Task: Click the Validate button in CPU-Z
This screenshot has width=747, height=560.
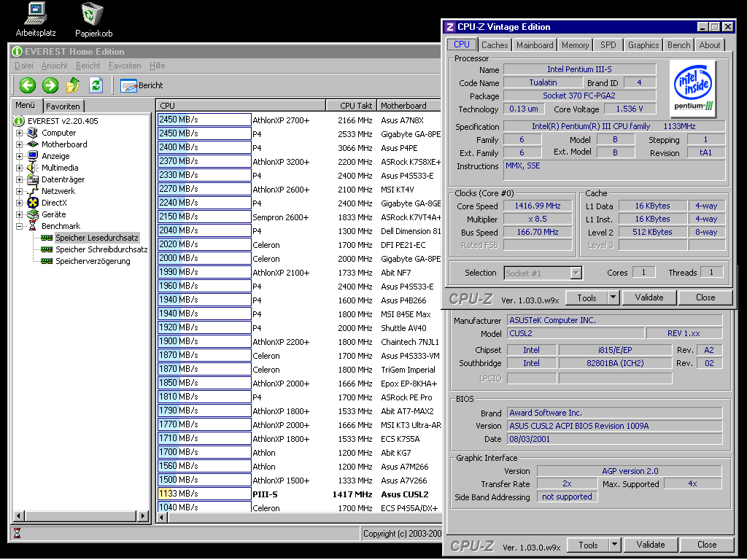Action: pos(649,297)
